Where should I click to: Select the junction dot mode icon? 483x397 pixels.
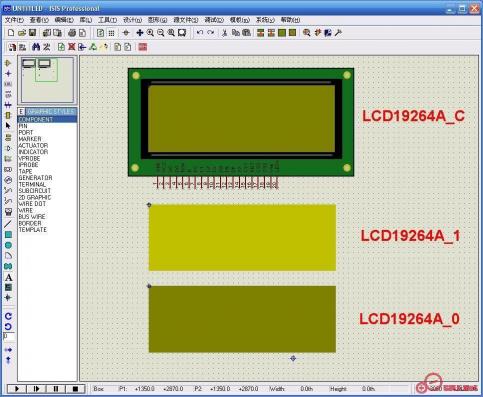point(8,73)
